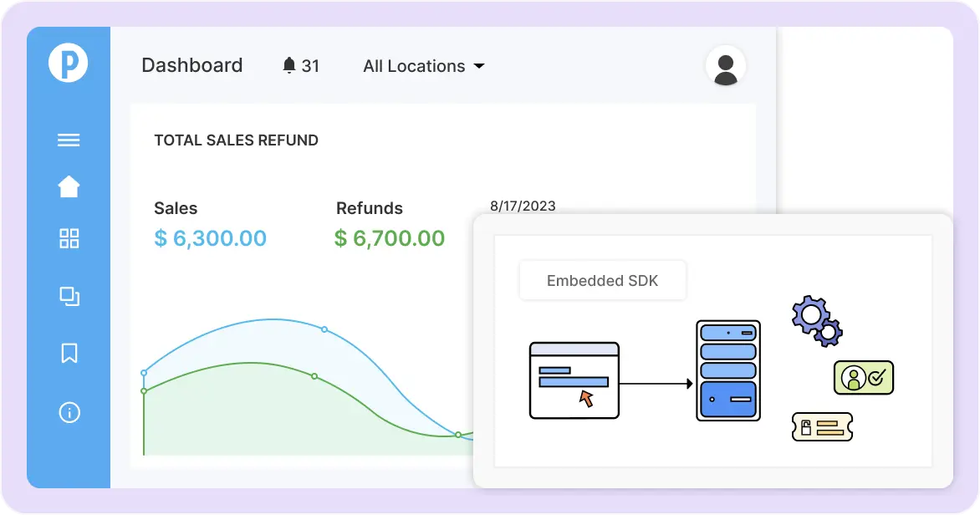The height and width of the screenshot is (515, 980).
Task: Open the date 8/17/2023 selector
Action: click(522, 206)
